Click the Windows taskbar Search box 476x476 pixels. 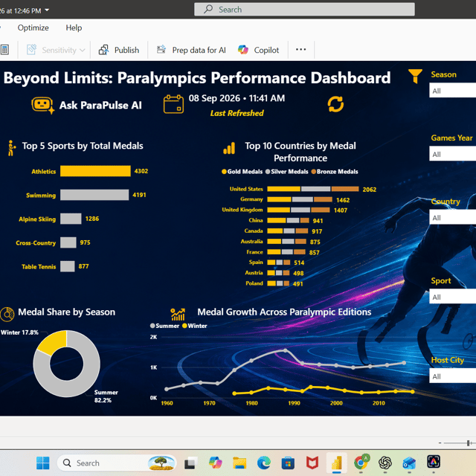click(x=117, y=463)
